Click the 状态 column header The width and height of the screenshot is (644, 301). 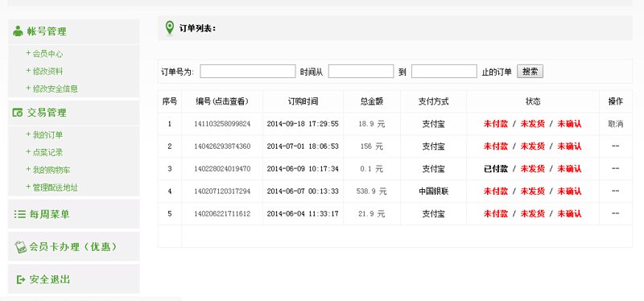click(x=533, y=101)
